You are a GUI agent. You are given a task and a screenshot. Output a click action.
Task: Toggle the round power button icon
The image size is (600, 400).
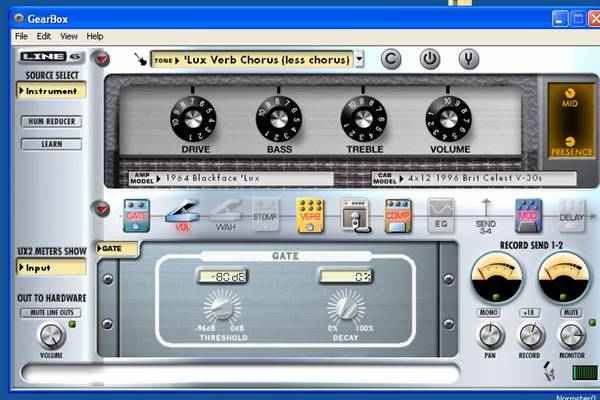click(x=430, y=59)
